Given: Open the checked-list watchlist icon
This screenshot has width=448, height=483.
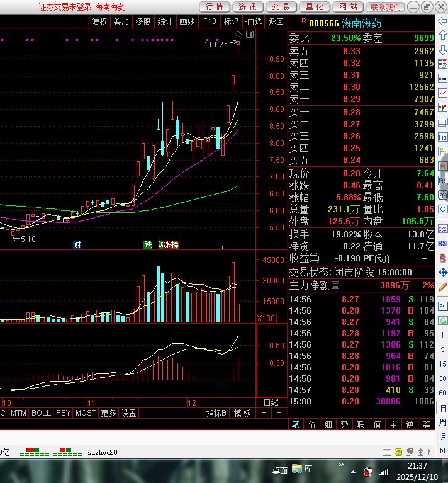Looking at the screenshot, I should click(442, 64).
